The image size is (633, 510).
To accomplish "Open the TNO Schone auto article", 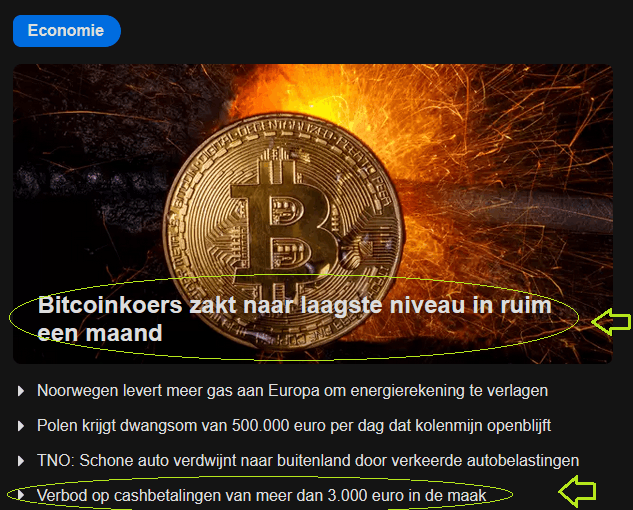I will pyautogui.click(x=308, y=460).
